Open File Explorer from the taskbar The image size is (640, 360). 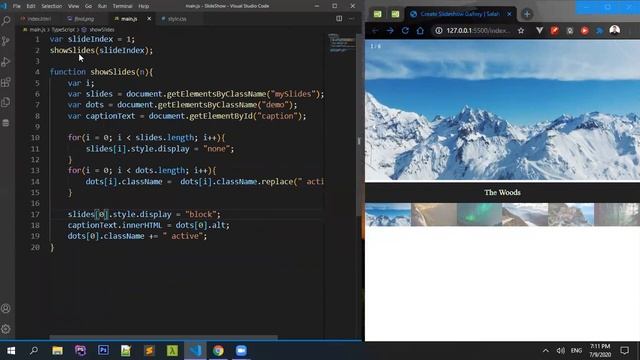pos(57,351)
